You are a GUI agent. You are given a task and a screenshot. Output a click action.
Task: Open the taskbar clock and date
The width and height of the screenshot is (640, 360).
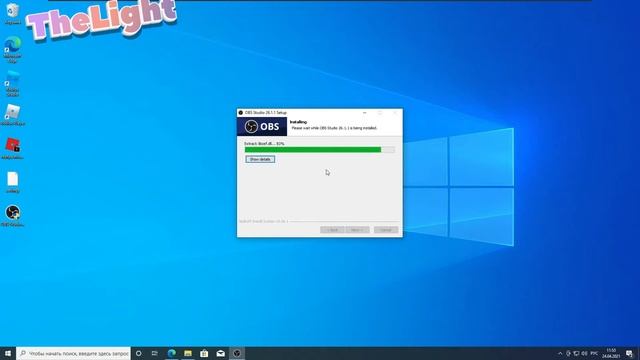click(611, 353)
